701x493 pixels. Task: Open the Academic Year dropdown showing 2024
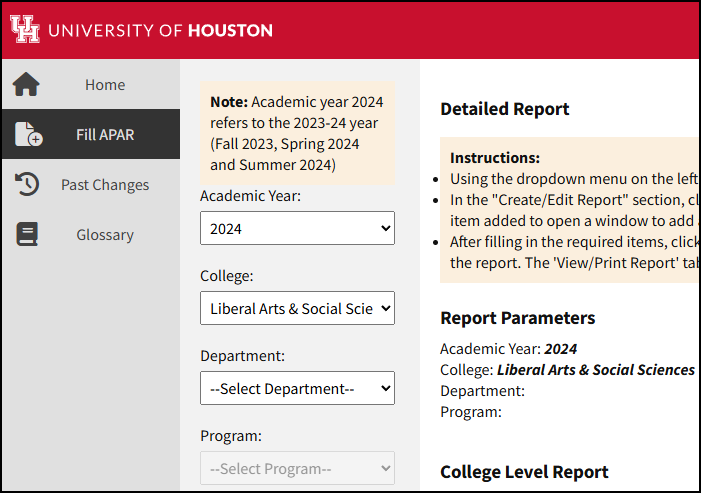(x=297, y=228)
